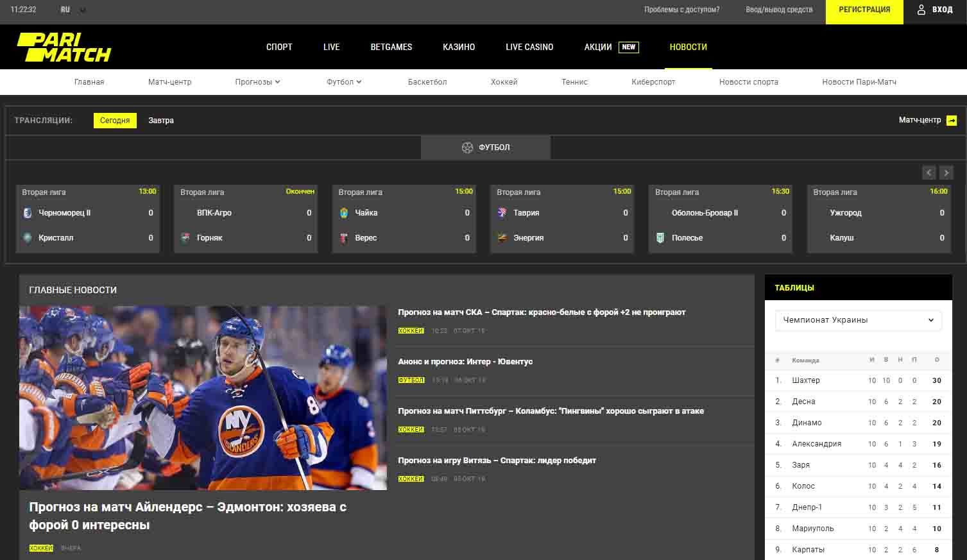Open the Черноморец II vs Кристалл match card

click(88, 219)
